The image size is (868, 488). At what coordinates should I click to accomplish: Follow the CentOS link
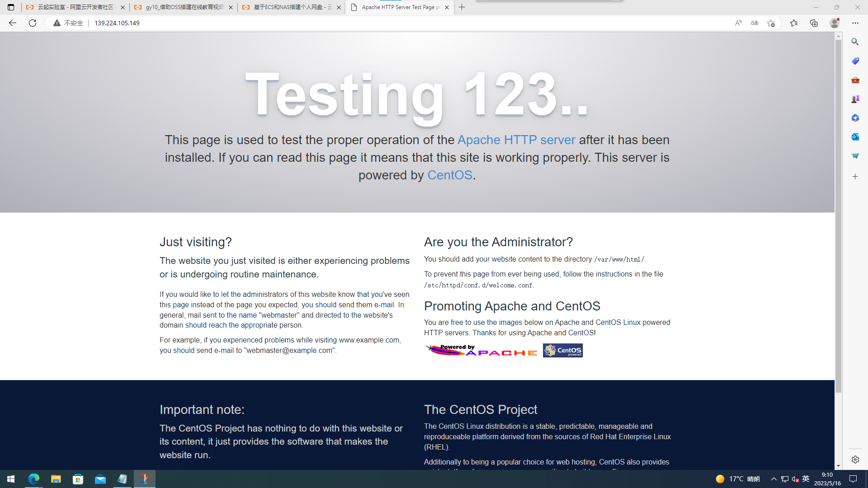point(449,175)
